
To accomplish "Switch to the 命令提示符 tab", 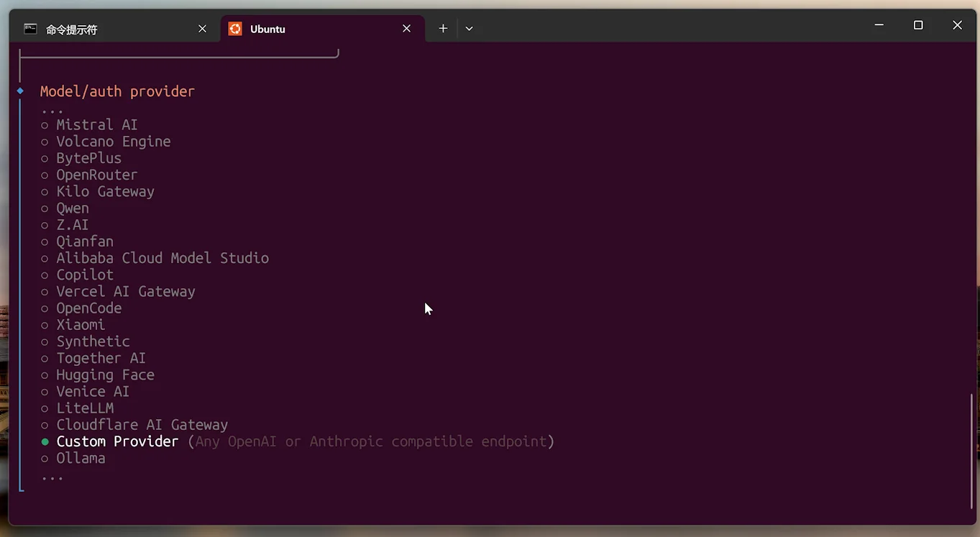I will pos(115,29).
